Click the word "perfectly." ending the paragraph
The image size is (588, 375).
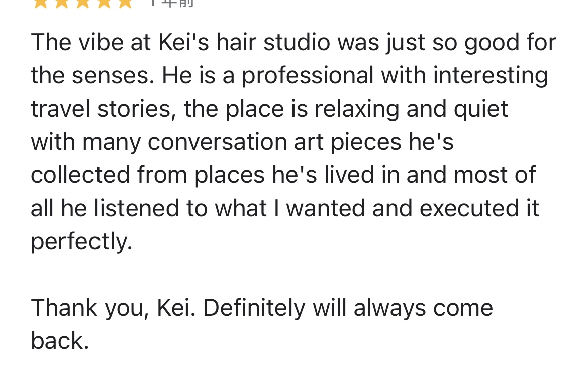click(x=81, y=242)
